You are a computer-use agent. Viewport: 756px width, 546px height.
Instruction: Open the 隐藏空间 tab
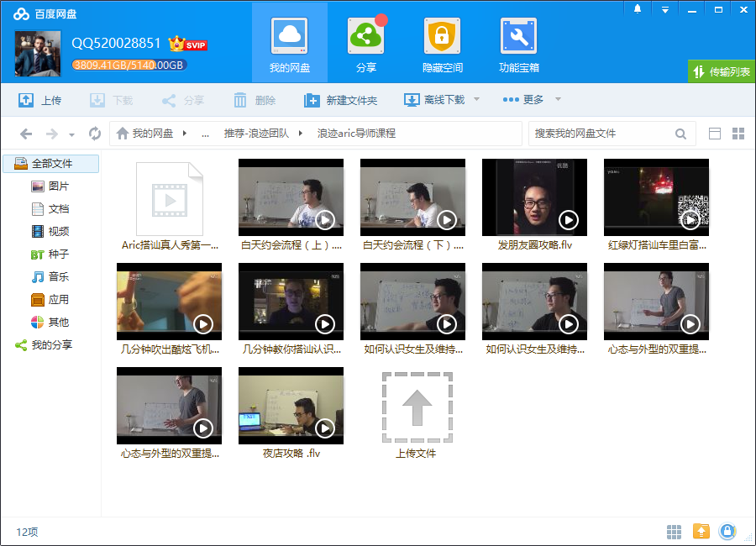[x=442, y=45]
